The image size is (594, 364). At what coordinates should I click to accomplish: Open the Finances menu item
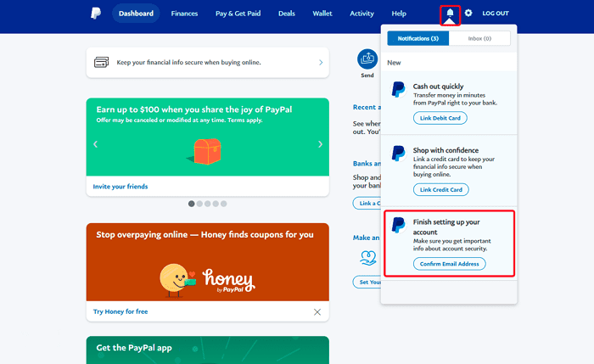point(184,14)
